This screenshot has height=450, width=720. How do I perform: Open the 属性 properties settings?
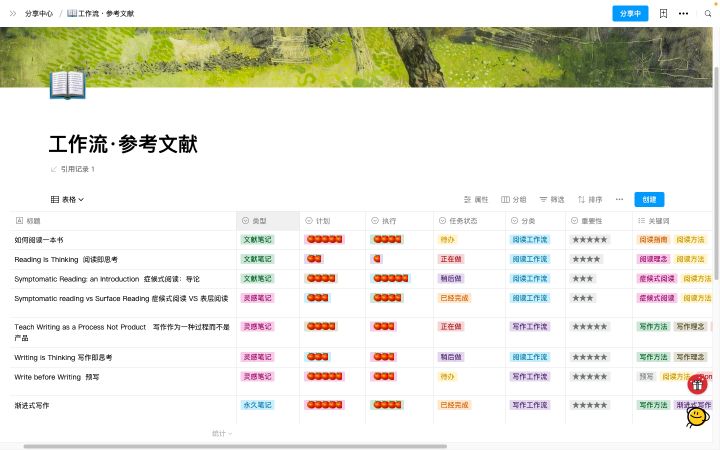point(476,199)
